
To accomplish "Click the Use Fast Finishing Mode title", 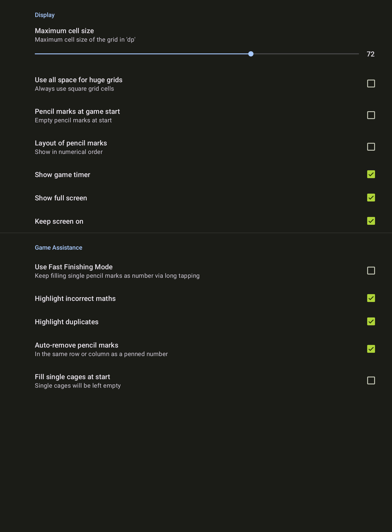I will coord(74,267).
